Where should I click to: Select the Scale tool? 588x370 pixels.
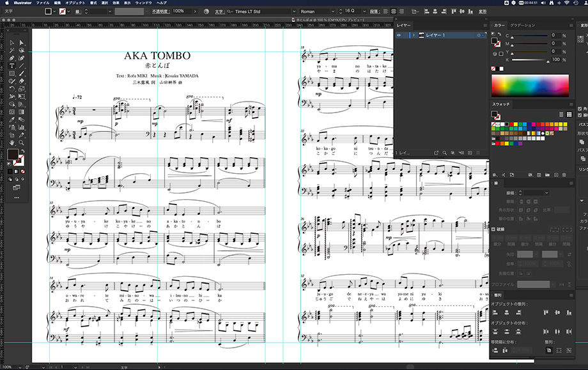(x=21, y=89)
